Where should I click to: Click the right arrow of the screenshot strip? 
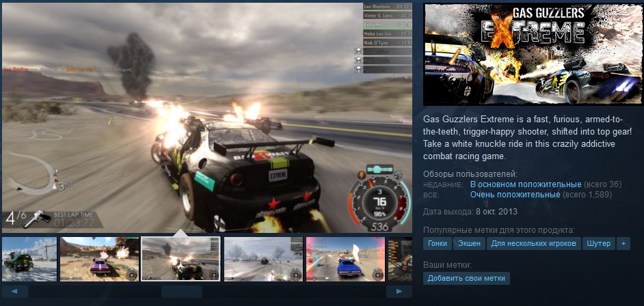pyautogui.click(x=399, y=292)
